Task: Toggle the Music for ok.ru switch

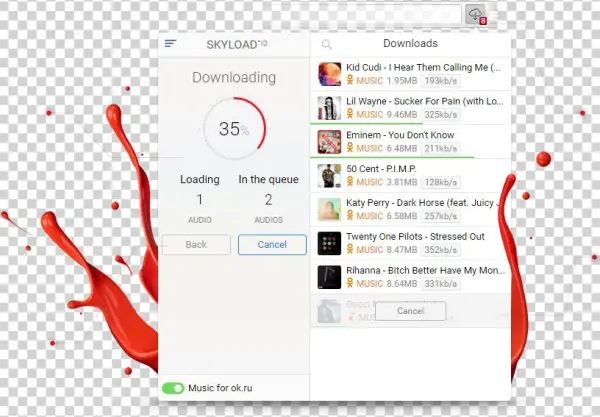Action: click(x=173, y=388)
